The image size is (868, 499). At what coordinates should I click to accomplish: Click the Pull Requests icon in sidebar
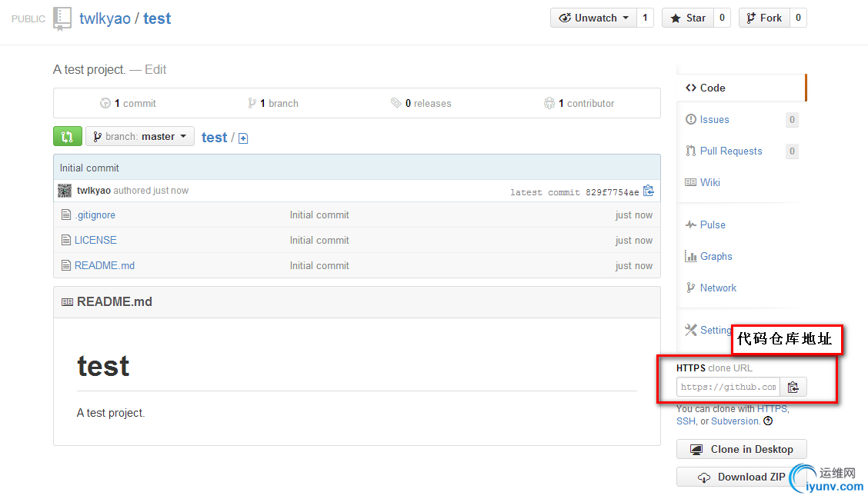[x=691, y=151]
